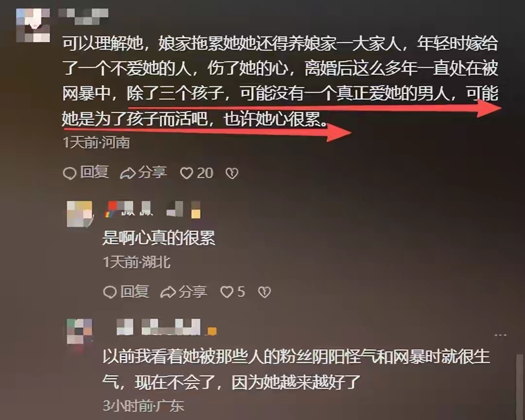Click speech bubble icon under Hubei (湖北) comment
The height and width of the screenshot is (420, 525).
tap(110, 292)
